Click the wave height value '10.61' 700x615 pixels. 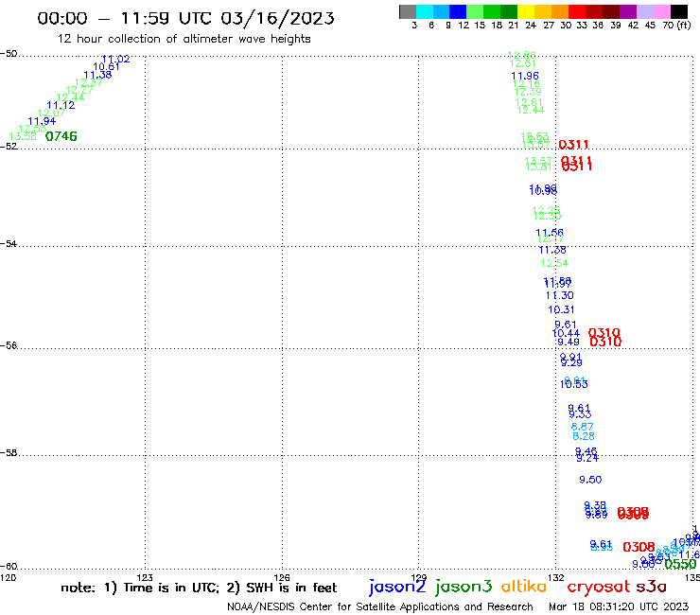click(106, 66)
